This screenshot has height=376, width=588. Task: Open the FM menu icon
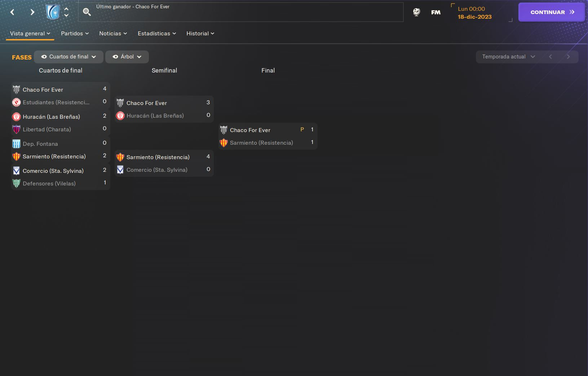(x=436, y=12)
